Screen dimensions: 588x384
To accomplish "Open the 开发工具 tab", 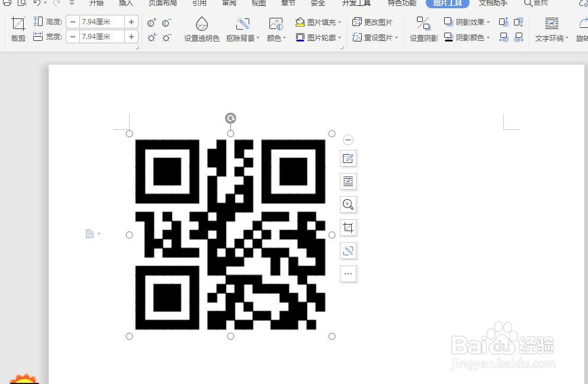I will [356, 3].
